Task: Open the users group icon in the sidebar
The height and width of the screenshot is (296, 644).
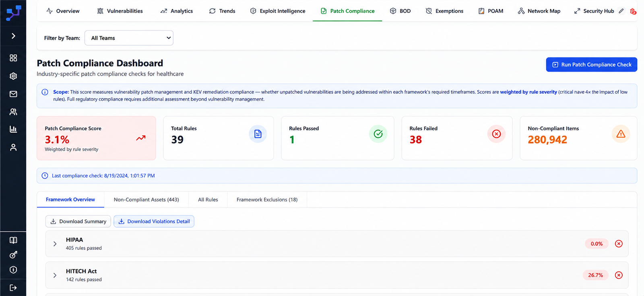Action: click(13, 112)
